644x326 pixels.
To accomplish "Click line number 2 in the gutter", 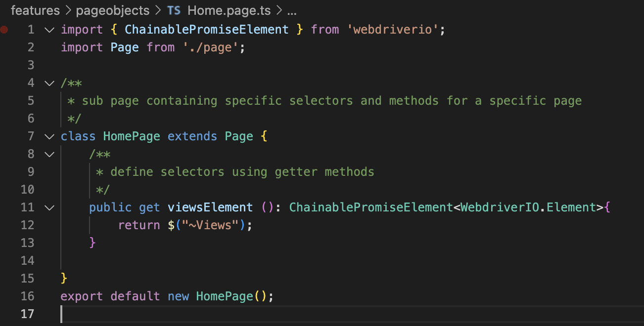I will [x=31, y=47].
